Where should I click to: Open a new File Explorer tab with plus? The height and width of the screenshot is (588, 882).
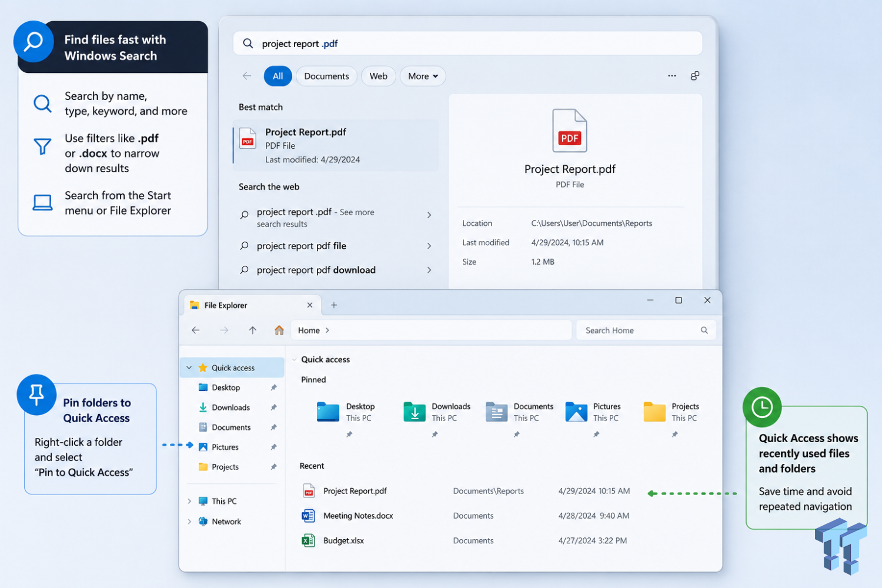(334, 305)
